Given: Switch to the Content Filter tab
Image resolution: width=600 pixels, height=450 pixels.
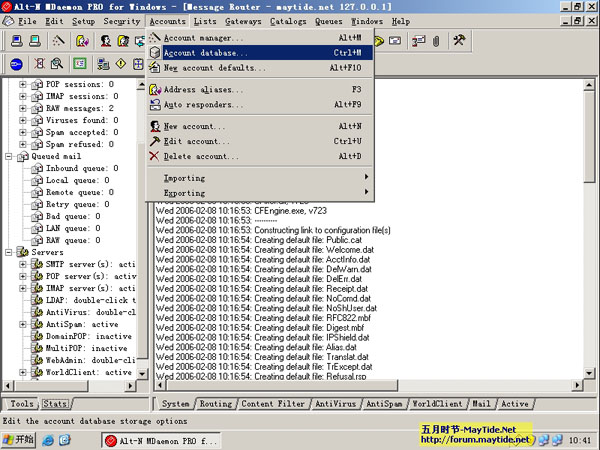Looking at the screenshot, I should pos(273,404).
